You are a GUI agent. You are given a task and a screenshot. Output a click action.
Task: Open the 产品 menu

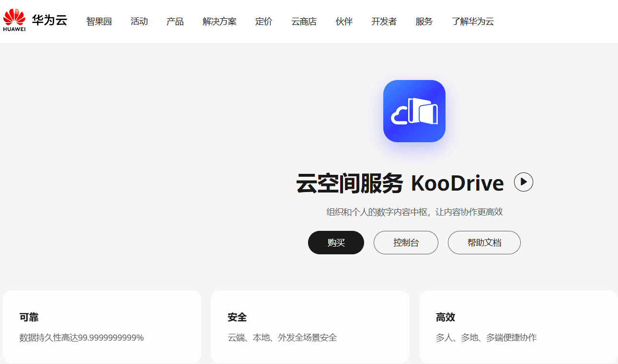point(175,22)
